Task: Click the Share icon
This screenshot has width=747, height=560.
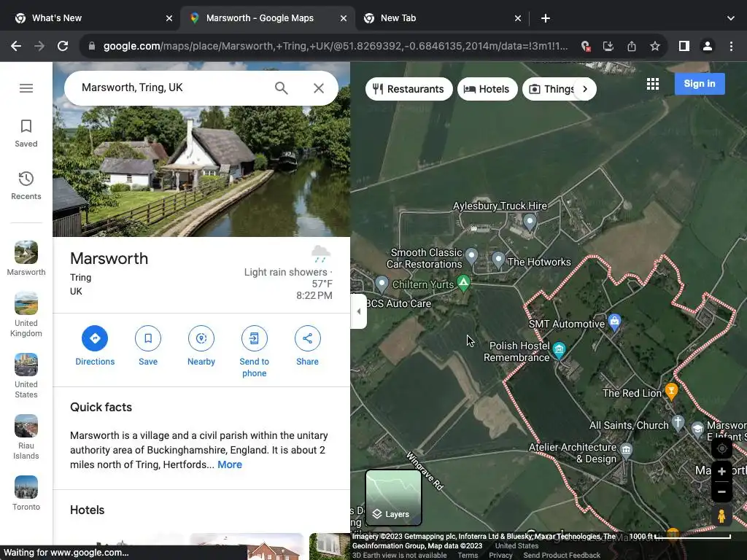Action: click(x=307, y=338)
